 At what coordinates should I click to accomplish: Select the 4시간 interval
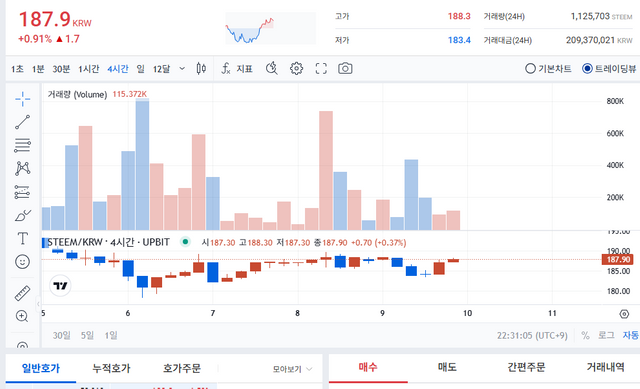(x=118, y=69)
